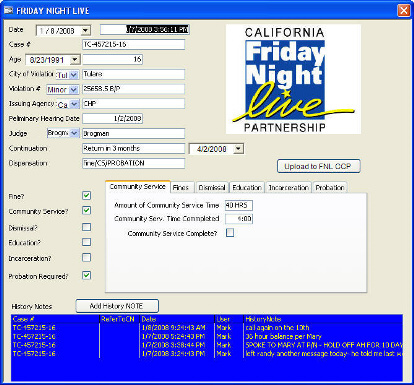Image resolution: width=414 pixels, height=385 pixels.
Task: Open the Date picker dropdown
Action: pyautogui.click(x=86, y=31)
